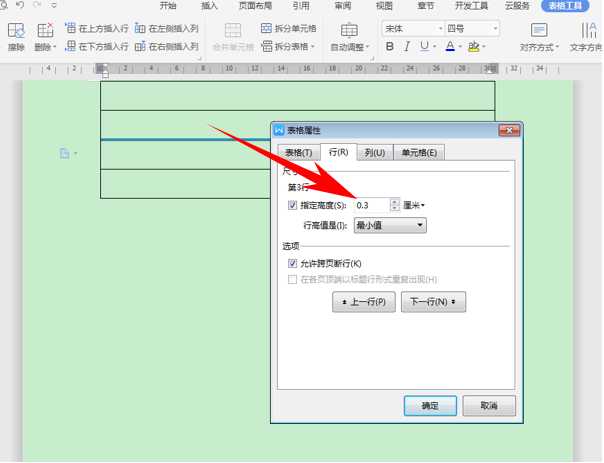Viewport: 604px width, 463px height.
Task: Click the Undo arrow in quick access bar
Action: coord(20,5)
